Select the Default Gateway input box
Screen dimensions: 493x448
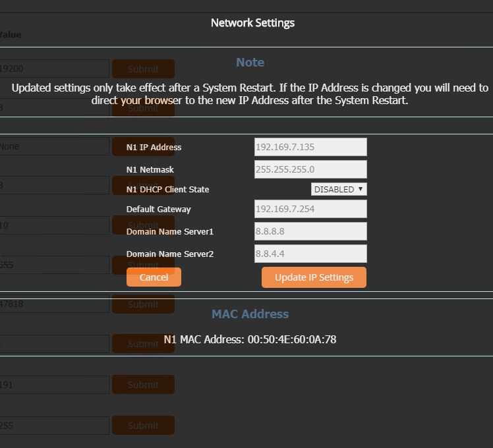(x=310, y=209)
